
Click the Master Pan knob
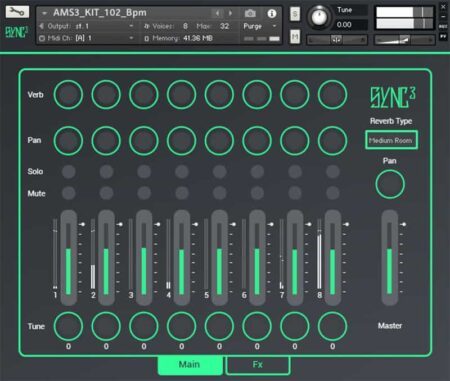coord(390,184)
